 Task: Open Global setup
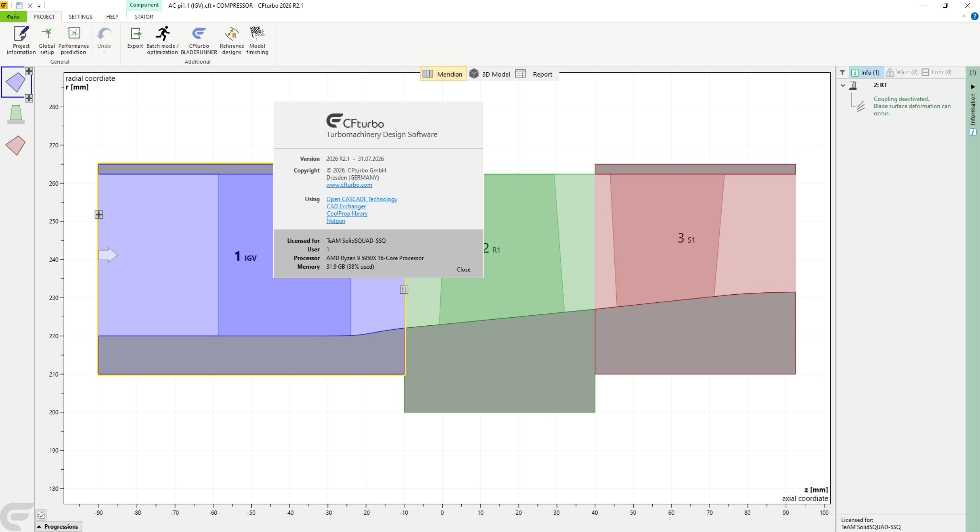click(47, 40)
